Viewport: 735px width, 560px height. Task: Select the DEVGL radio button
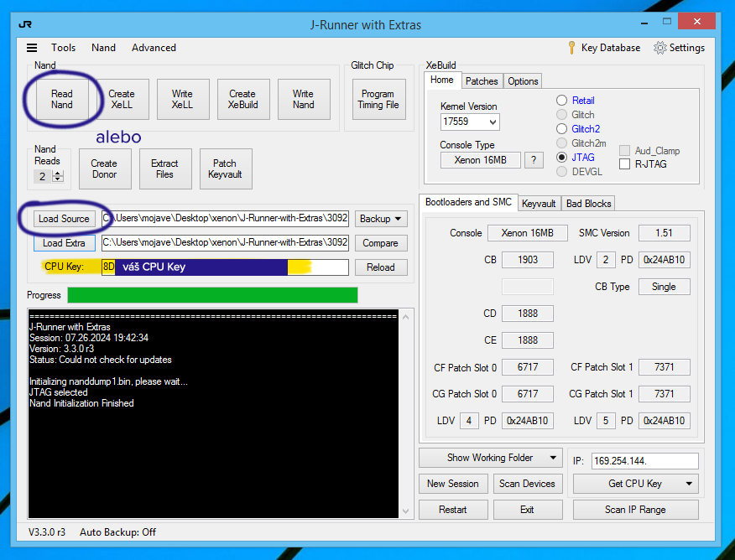561,172
